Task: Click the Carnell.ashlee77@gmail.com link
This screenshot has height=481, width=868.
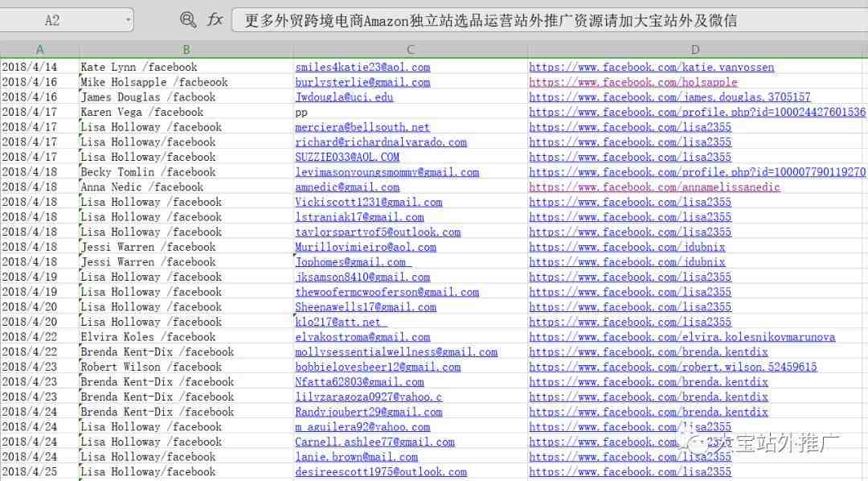Action: 375,441
